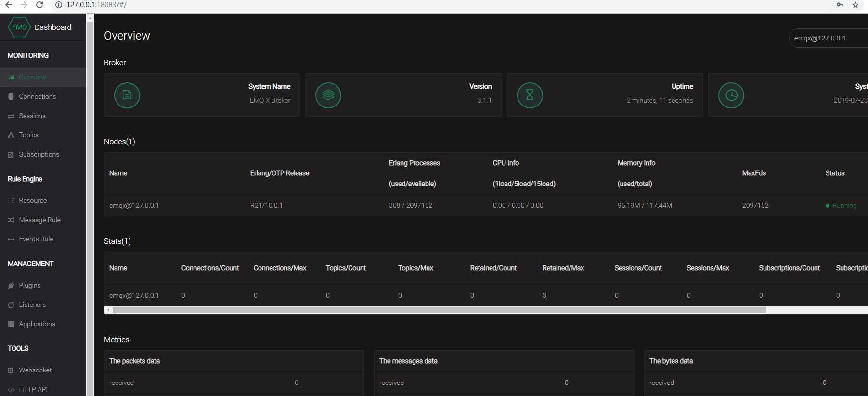Click the saved password key icon
This screenshot has height=396, width=868.
[x=840, y=5]
